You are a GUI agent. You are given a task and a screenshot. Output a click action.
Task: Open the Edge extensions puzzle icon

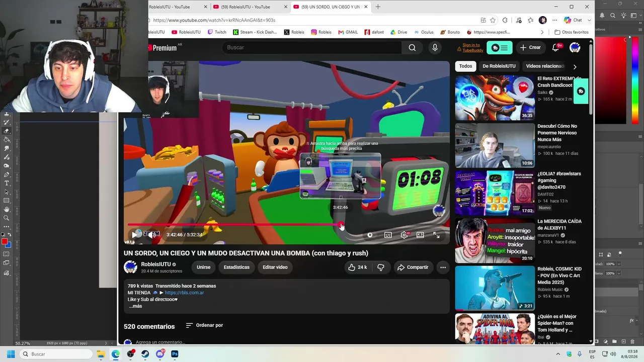tap(505, 20)
